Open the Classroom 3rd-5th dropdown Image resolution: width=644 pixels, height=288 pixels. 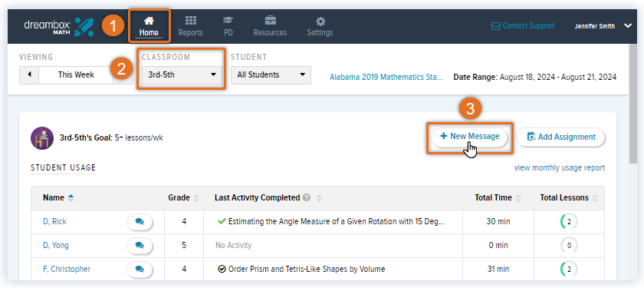tap(182, 75)
